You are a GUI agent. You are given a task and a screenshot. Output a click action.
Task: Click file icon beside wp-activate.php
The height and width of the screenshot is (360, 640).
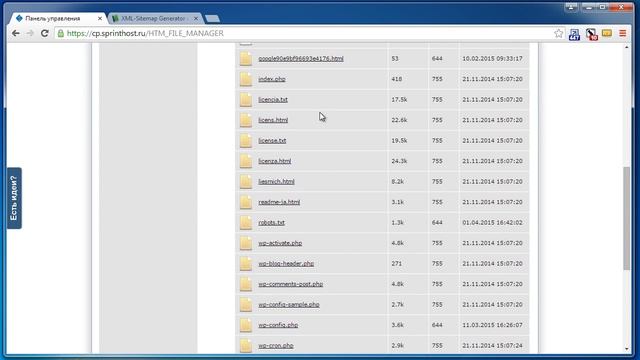[246, 243]
